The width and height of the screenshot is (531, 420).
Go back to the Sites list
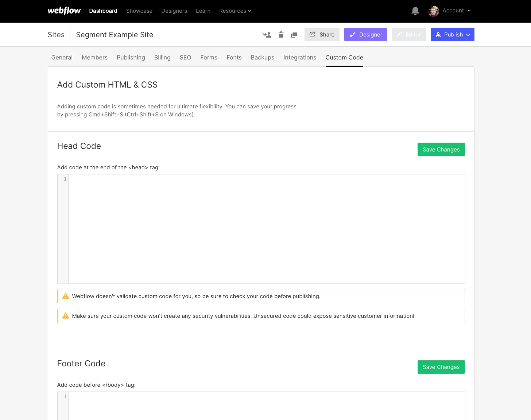click(56, 35)
